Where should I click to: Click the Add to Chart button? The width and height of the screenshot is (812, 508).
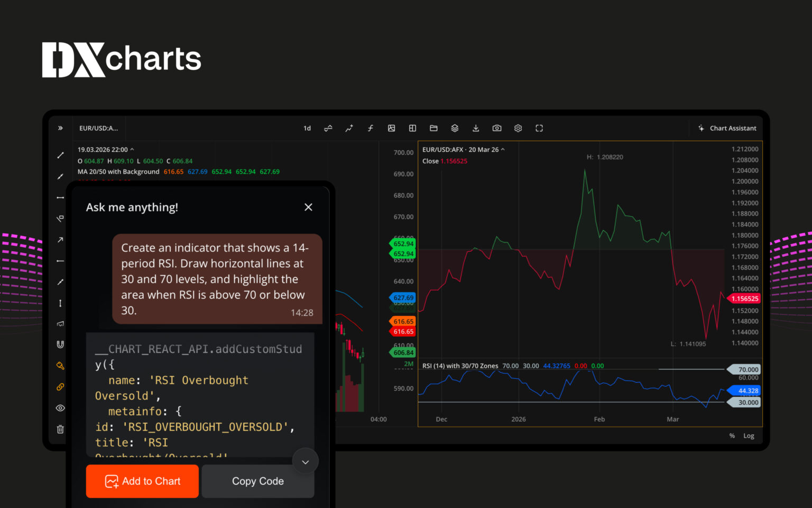(142, 481)
